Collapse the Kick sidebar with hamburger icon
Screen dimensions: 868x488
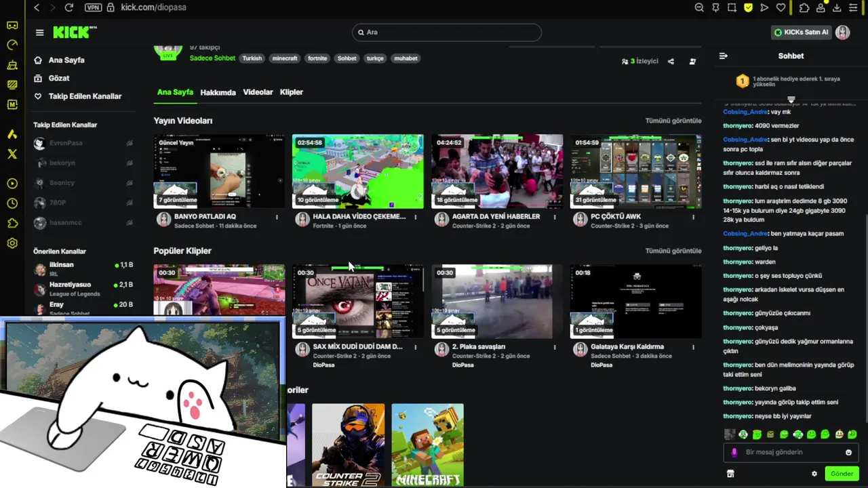[39, 33]
